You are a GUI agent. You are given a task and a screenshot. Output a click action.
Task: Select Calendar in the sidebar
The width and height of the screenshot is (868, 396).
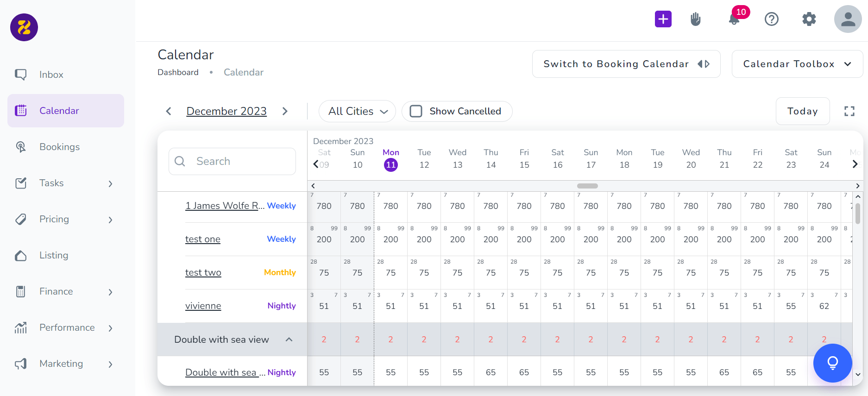point(66,111)
